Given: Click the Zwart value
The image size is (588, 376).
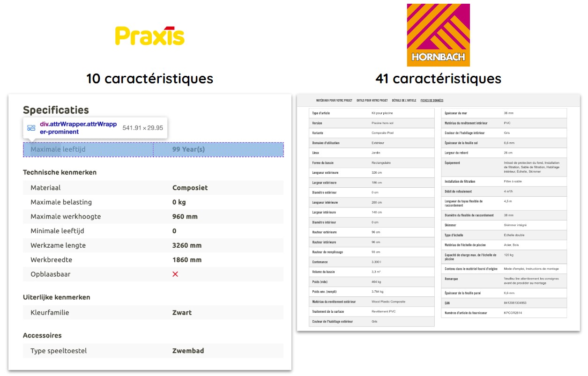Looking at the screenshot, I should pyautogui.click(x=182, y=313).
